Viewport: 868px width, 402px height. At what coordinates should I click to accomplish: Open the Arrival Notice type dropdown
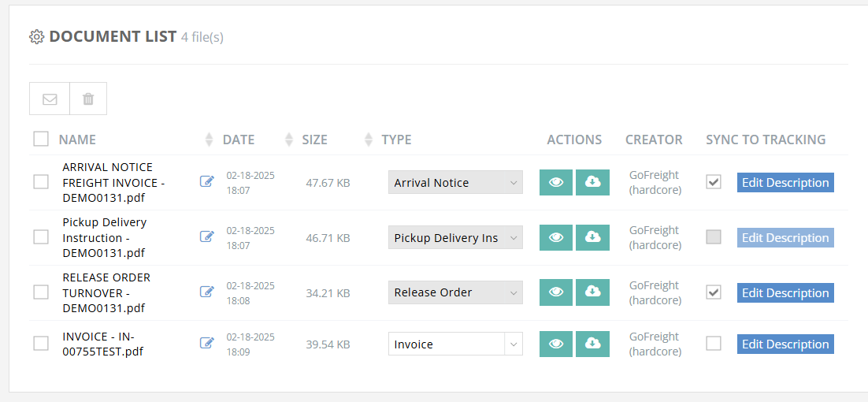(455, 182)
